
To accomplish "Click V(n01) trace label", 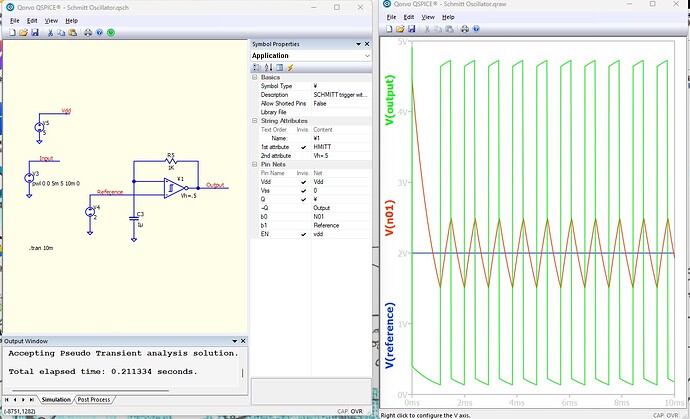I will 390,218.
